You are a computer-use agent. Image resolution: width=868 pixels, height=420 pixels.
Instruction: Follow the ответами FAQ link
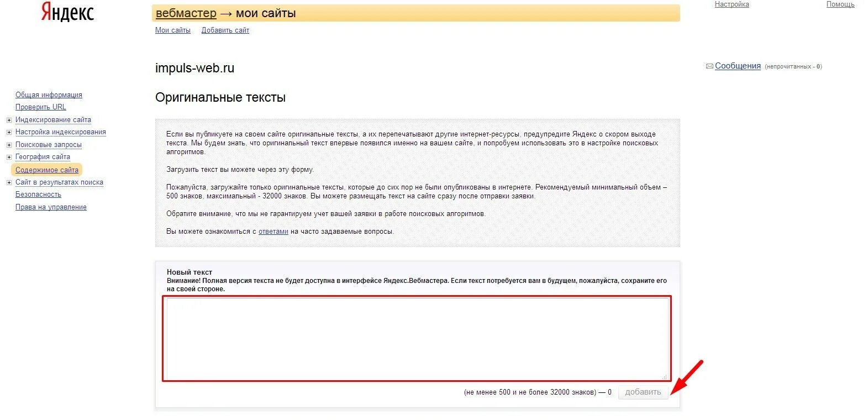(273, 232)
